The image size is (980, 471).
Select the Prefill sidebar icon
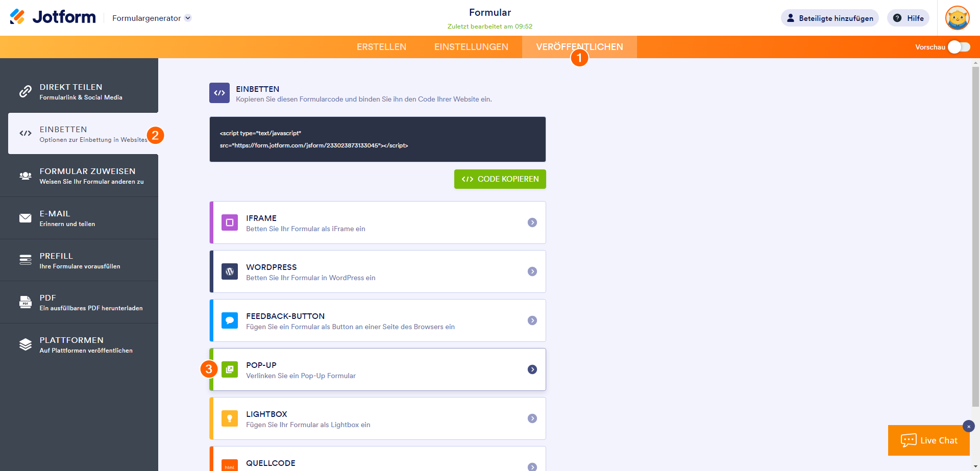26,260
